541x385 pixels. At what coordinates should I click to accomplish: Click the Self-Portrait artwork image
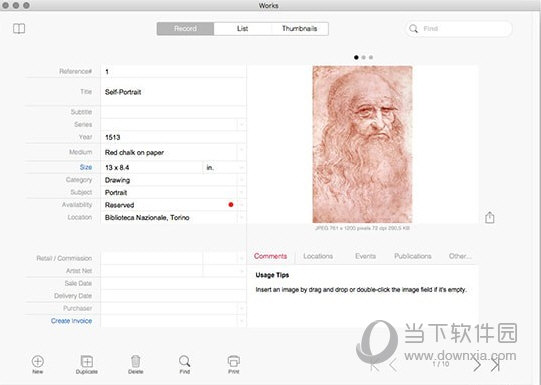(362, 144)
